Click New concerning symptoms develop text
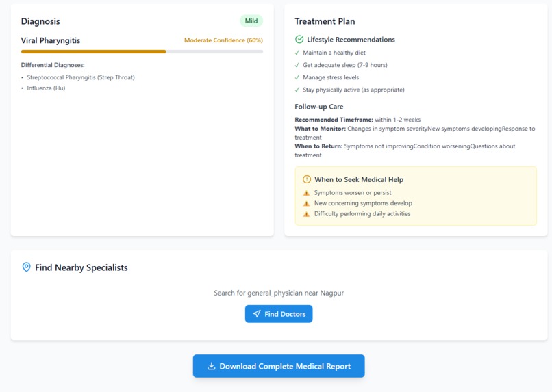552x392 pixels. pyautogui.click(x=363, y=203)
